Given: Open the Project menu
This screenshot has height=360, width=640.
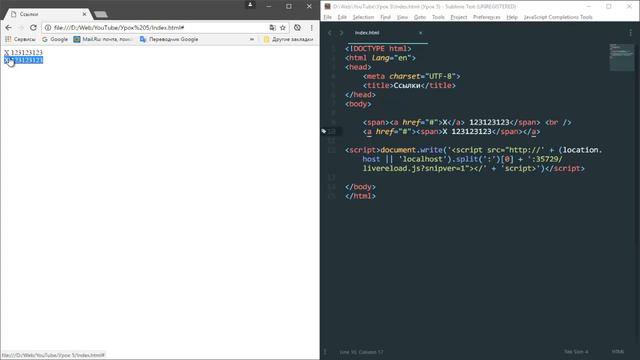Looking at the screenshot, I should pos(458,17).
